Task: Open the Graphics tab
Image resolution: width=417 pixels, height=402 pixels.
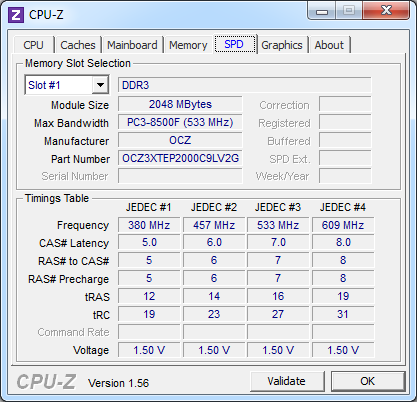Action: (282, 45)
